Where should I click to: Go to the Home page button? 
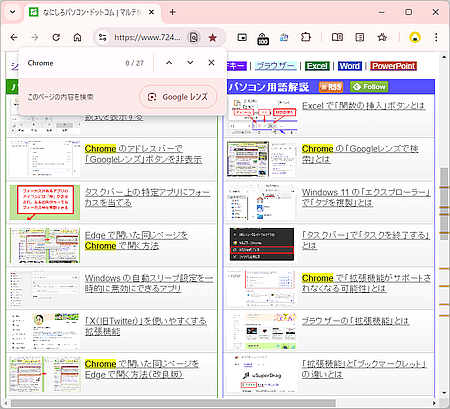77,37
